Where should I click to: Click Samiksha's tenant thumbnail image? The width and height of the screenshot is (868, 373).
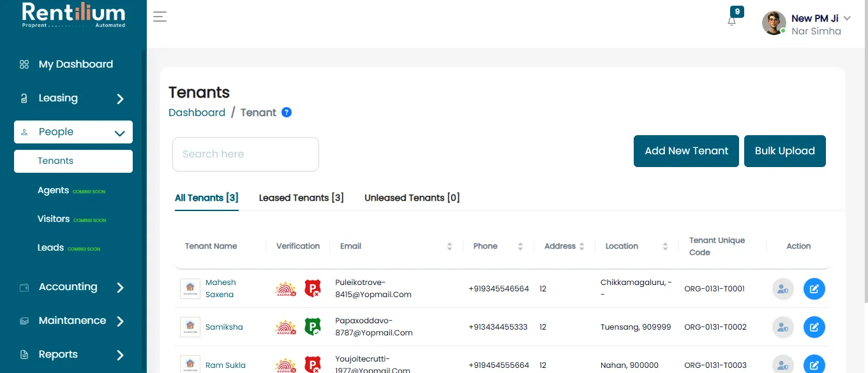190,327
